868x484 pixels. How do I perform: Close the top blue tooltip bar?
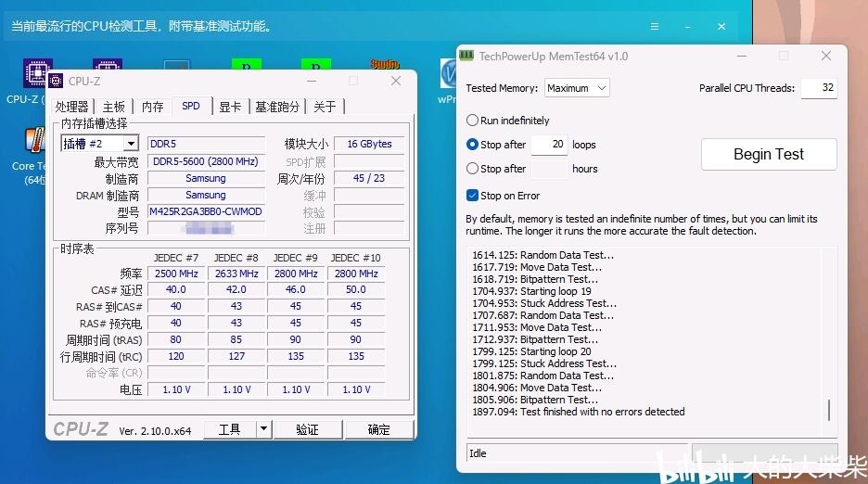[721, 26]
